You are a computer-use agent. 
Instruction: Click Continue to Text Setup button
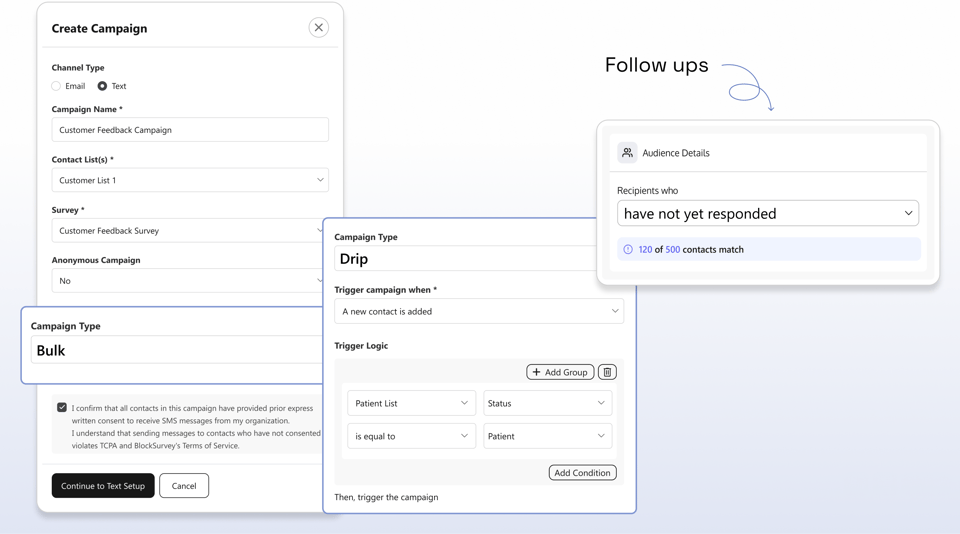click(103, 486)
